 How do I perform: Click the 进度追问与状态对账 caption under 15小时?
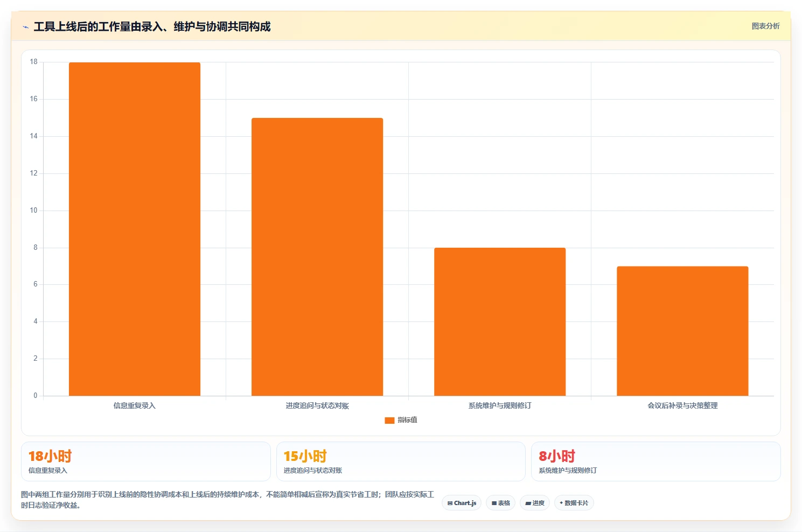tap(313, 471)
